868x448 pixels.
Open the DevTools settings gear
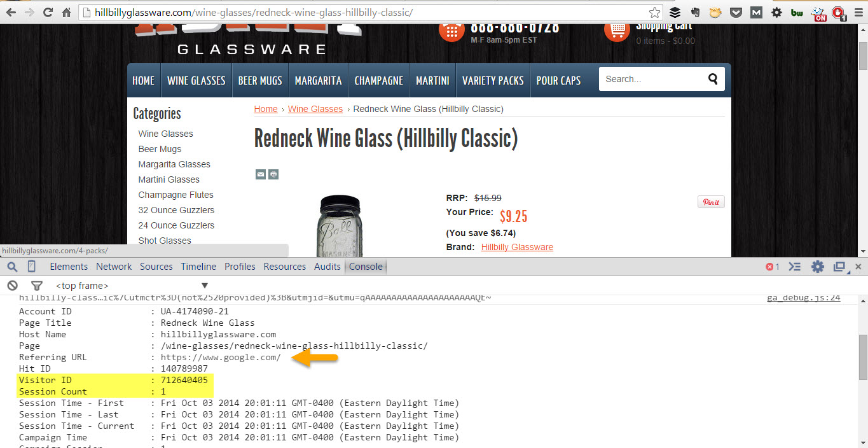pos(818,267)
